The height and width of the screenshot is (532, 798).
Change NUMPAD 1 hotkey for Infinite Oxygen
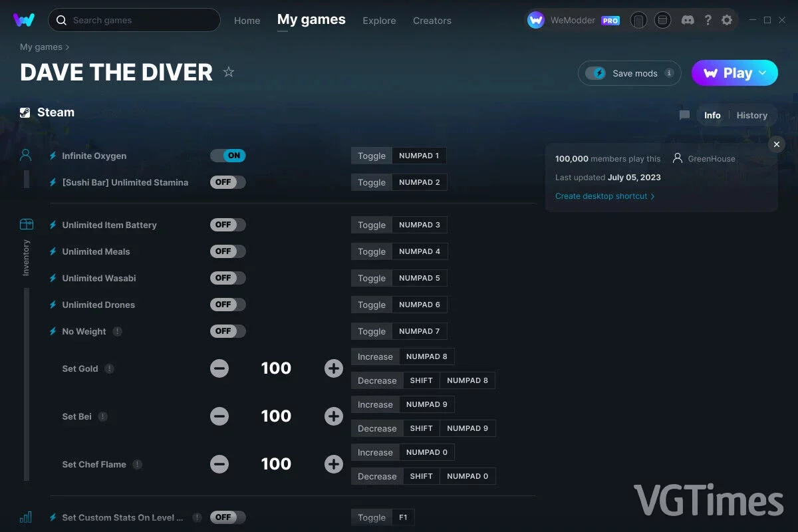(419, 156)
